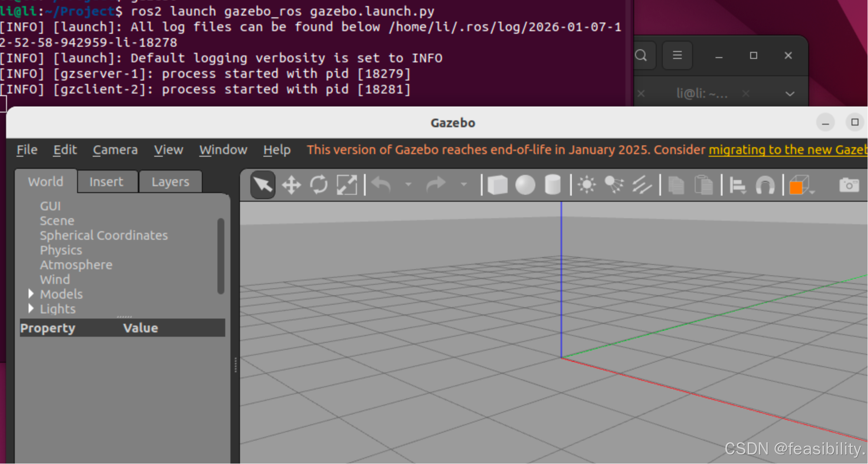Minimize the Gazebo window

[825, 123]
